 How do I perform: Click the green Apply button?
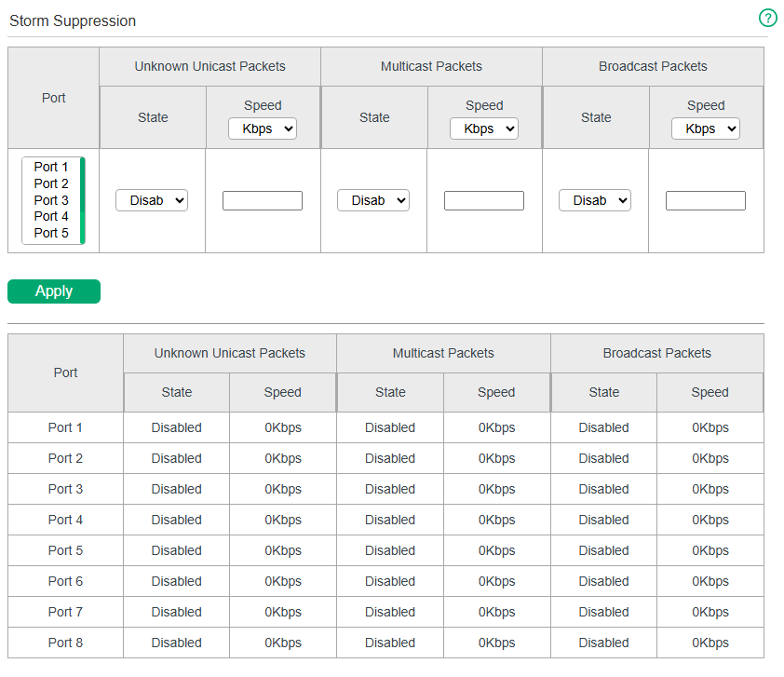point(54,291)
